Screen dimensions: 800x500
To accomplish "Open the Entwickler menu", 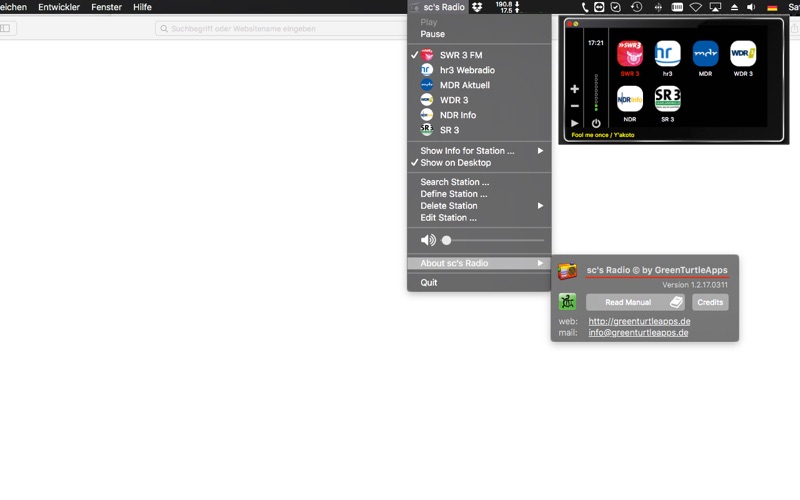I will click(59, 7).
